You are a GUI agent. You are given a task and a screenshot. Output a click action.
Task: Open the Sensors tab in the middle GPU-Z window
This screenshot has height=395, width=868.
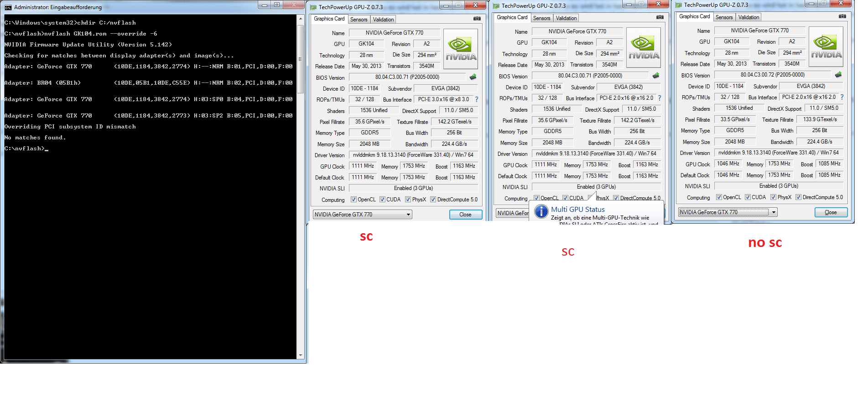coord(542,18)
